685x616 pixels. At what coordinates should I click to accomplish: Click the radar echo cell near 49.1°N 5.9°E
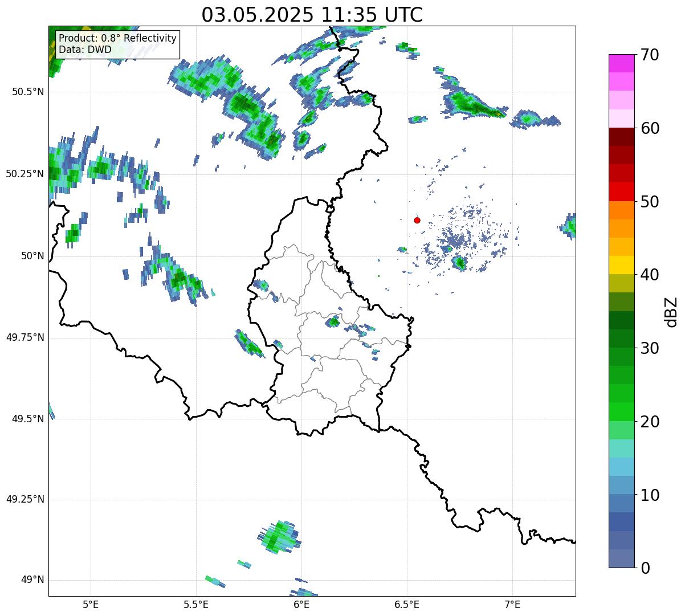pos(278,537)
